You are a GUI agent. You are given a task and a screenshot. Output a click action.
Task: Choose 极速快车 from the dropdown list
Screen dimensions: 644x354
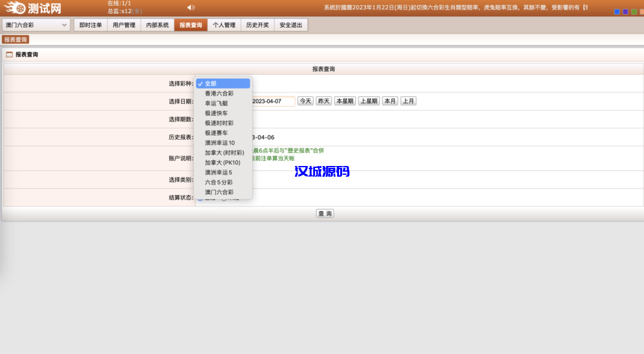click(x=223, y=113)
